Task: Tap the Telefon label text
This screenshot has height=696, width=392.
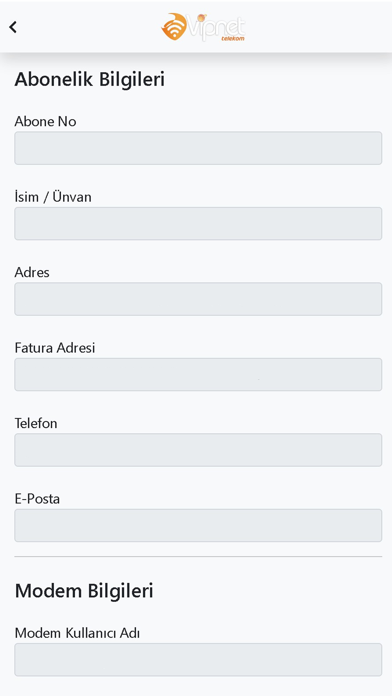Action: 36,423
